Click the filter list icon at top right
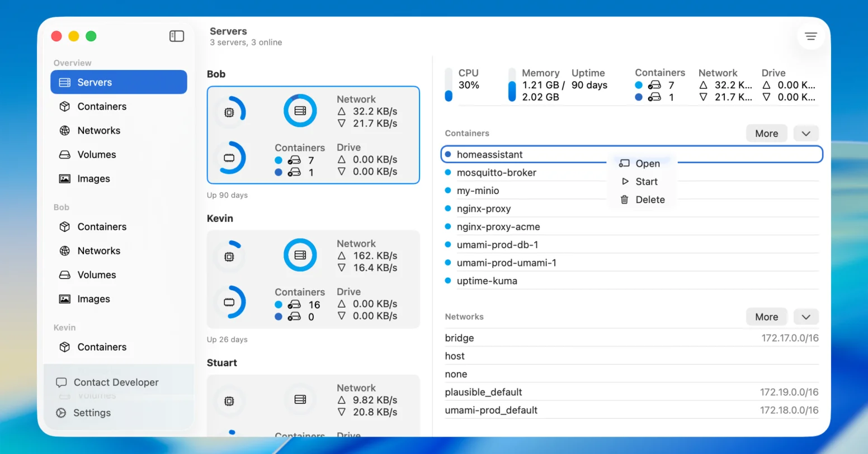 pyautogui.click(x=810, y=36)
